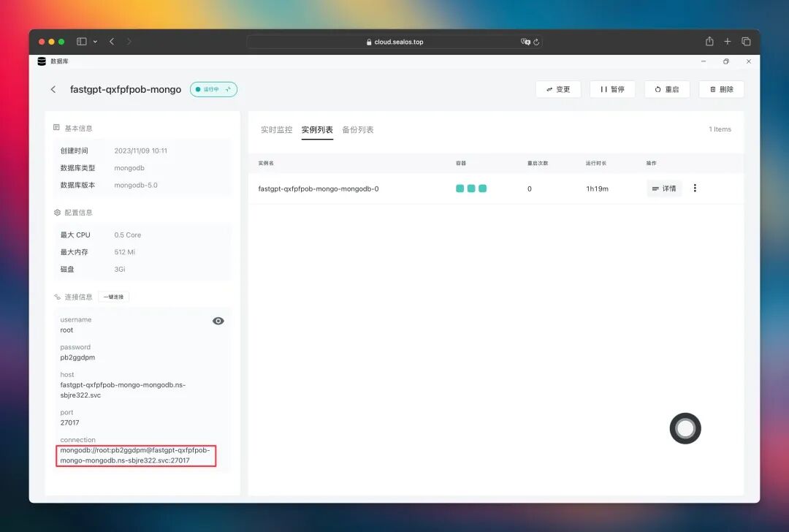This screenshot has width=789, height=532.
Task: Click the 配置信息 gear icon
Action: coord(57,213)
